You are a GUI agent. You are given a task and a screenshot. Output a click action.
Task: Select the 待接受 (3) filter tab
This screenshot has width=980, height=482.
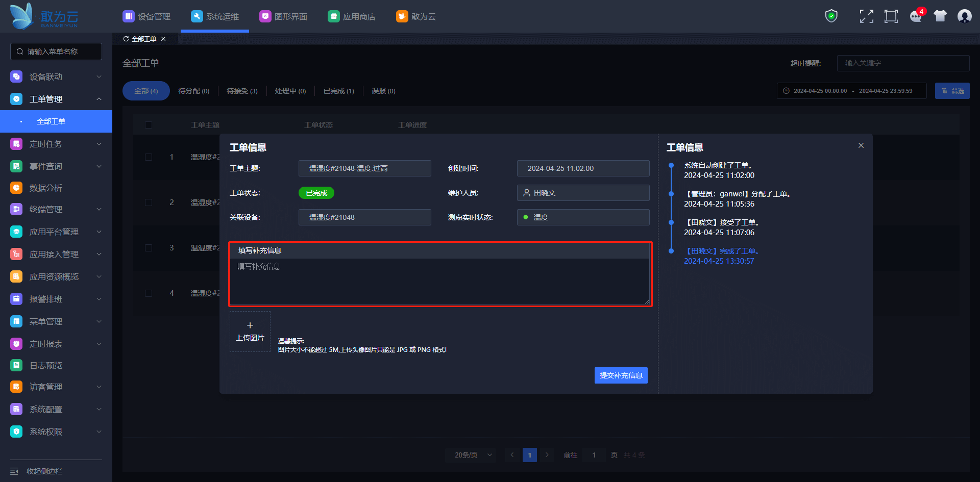point(242,91)
